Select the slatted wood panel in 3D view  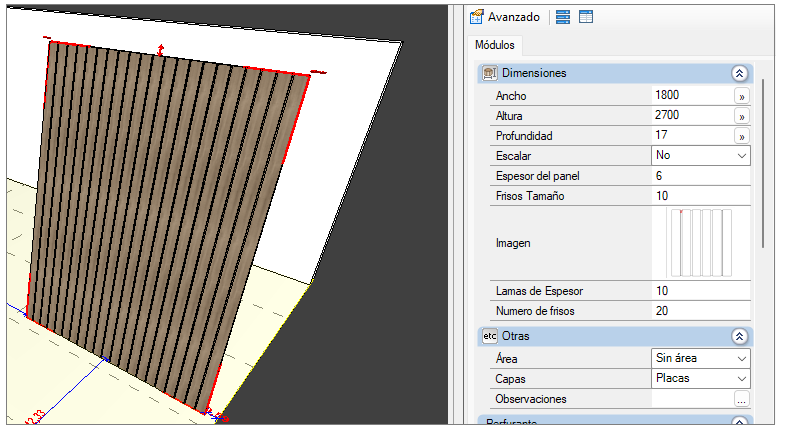(166, 226)
